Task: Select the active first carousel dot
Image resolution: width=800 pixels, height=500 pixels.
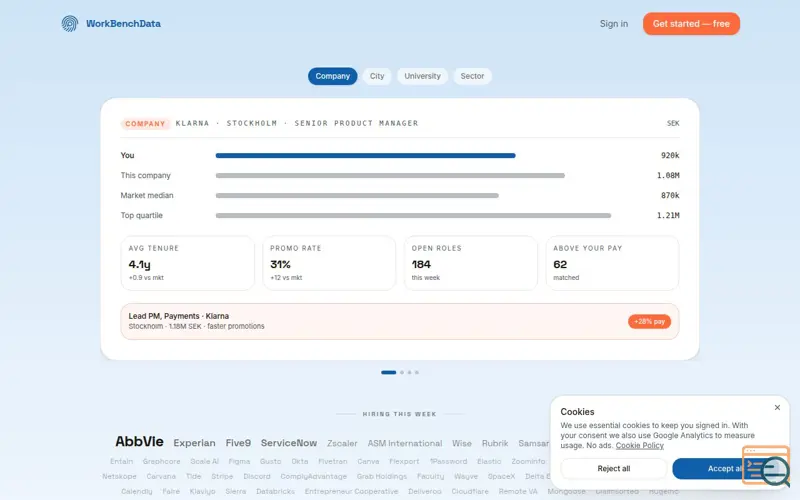Action: (x=388, y=372)
